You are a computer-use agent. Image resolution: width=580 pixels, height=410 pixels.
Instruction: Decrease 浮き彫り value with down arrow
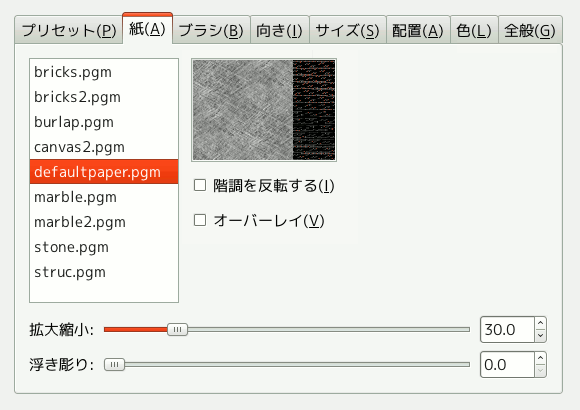(x=540, y=371)
